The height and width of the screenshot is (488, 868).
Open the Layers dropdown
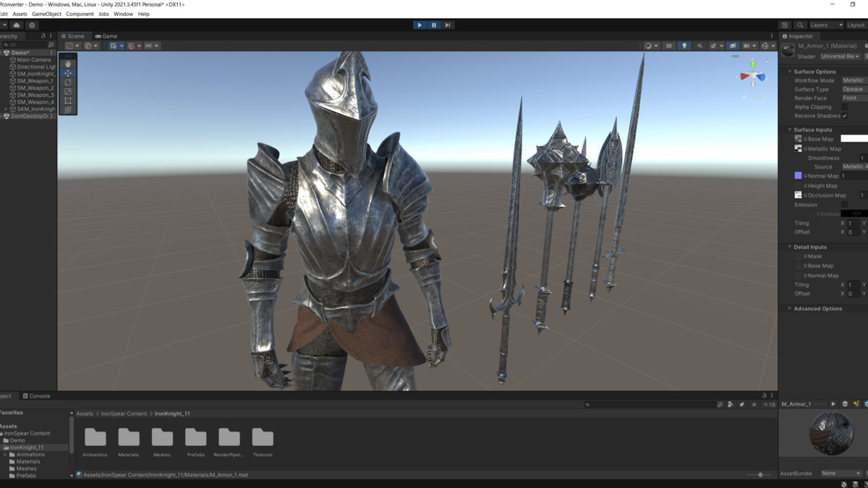[825, 25]
